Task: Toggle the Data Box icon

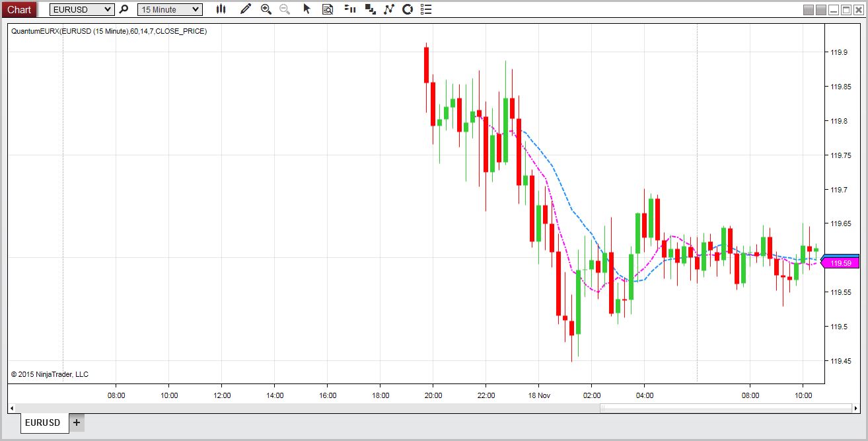Action: (328, 9)
